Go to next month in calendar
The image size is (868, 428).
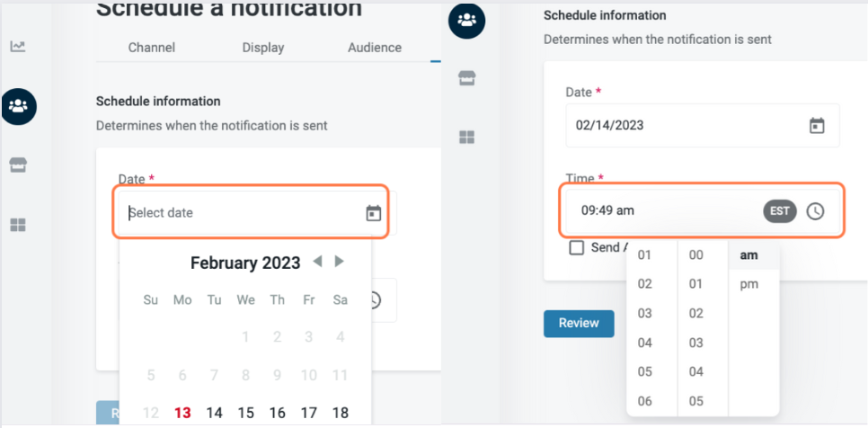point(339,262)
